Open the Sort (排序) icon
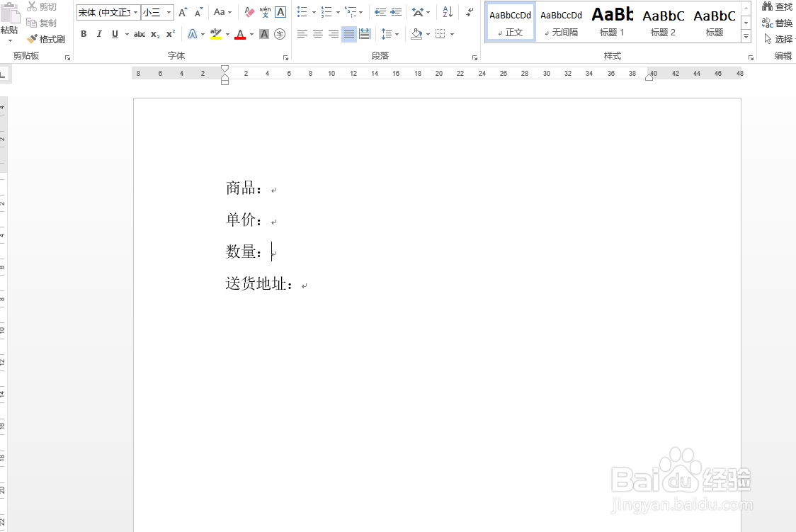The height and width of the screenshot is (532, 796). tap(446, 13)
